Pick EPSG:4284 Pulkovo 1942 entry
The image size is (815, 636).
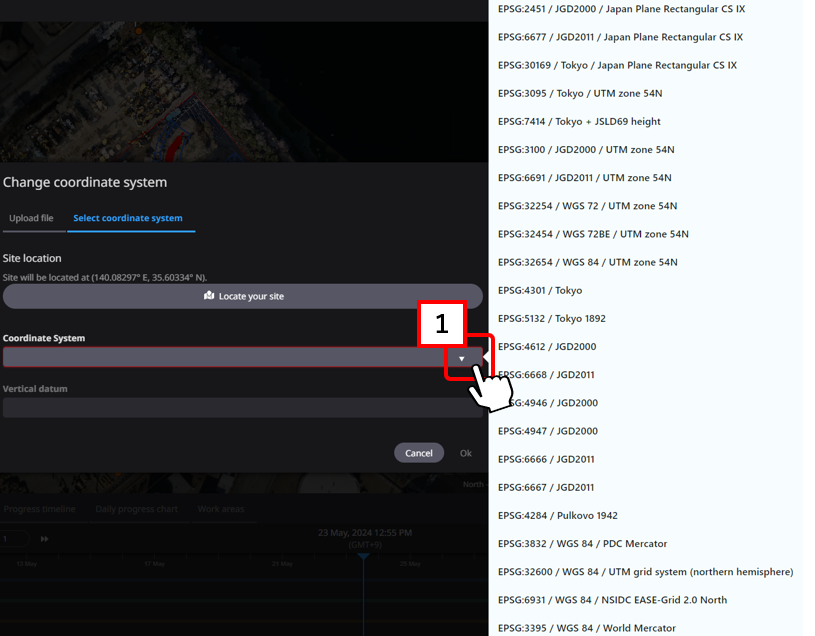tap(557, 516)
